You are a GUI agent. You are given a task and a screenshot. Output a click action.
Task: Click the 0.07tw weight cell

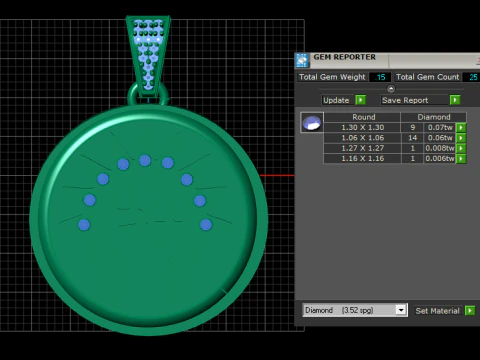tap(440, 128)
